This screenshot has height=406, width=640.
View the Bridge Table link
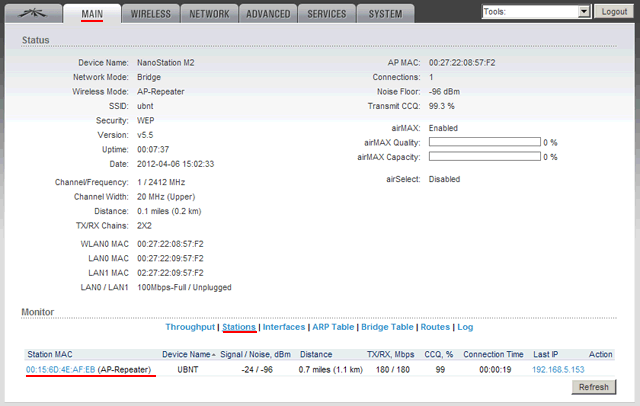(387, 327)
